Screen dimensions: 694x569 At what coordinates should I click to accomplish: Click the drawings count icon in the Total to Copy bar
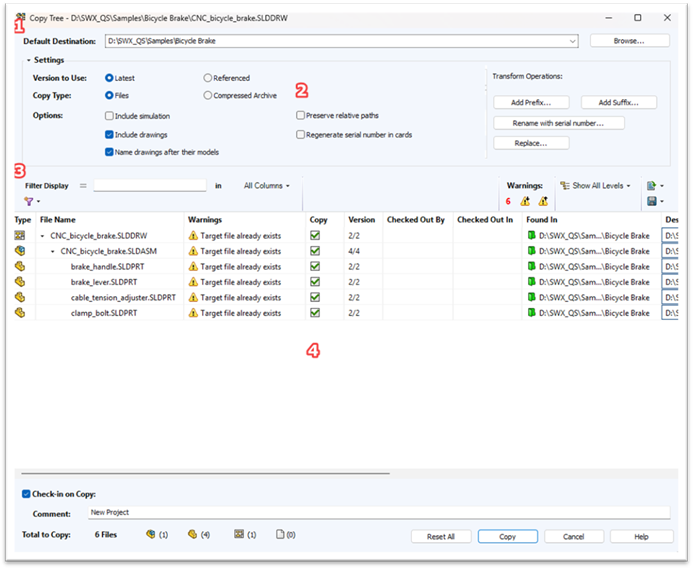coord(239,534)
